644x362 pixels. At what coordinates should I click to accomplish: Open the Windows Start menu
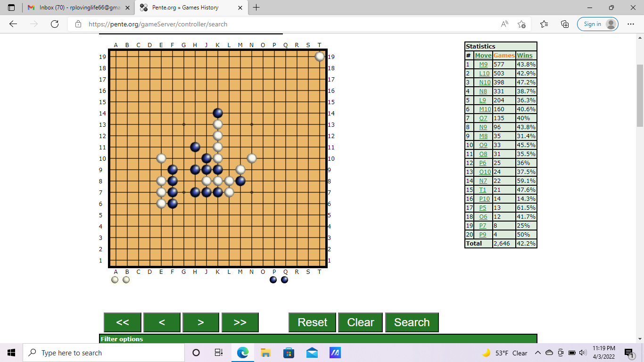[11, 353]
